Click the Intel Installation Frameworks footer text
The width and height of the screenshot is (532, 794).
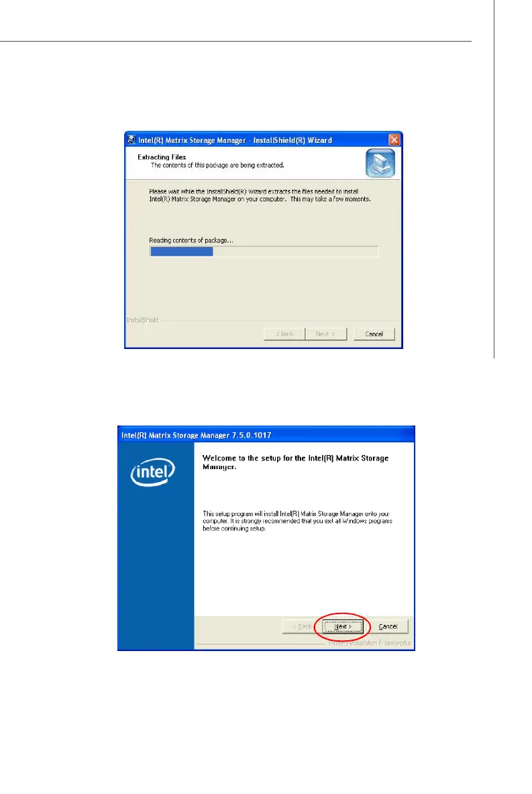point(370,643)
